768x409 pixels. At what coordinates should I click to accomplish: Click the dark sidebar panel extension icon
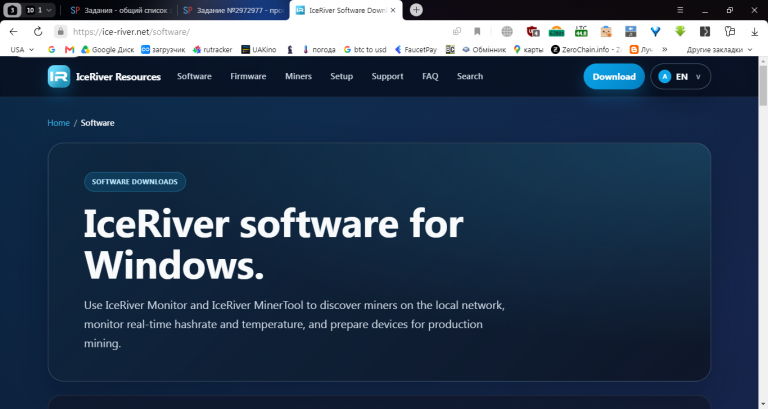(705, 31)
